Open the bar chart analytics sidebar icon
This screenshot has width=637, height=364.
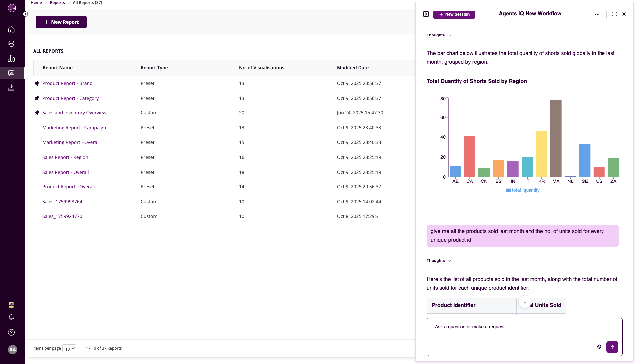11,58
